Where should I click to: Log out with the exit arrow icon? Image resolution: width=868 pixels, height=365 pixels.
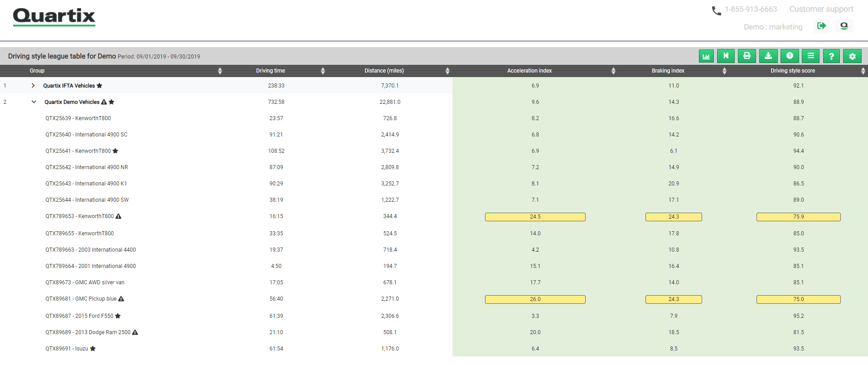[821, 26]
